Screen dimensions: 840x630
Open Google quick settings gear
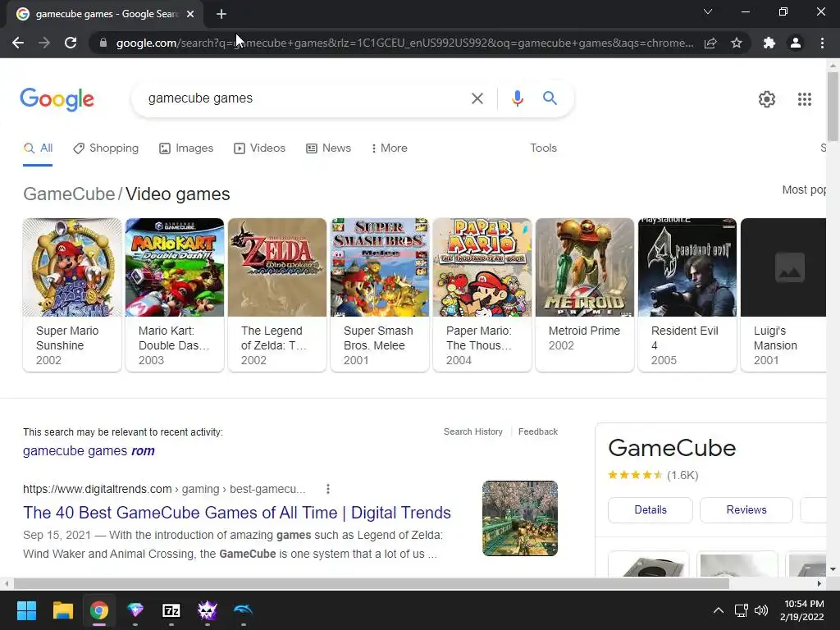[767, 99]
